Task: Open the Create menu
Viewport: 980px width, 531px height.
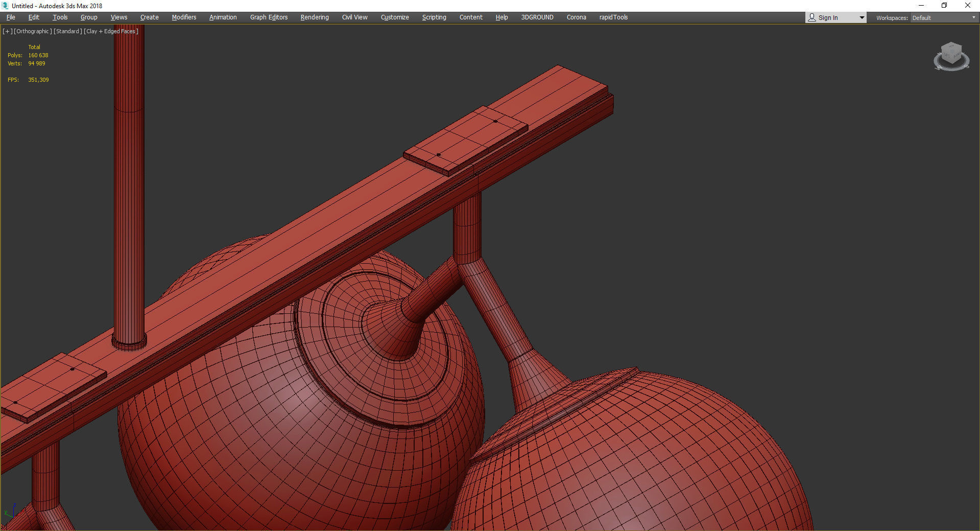Action: (150, 17)
